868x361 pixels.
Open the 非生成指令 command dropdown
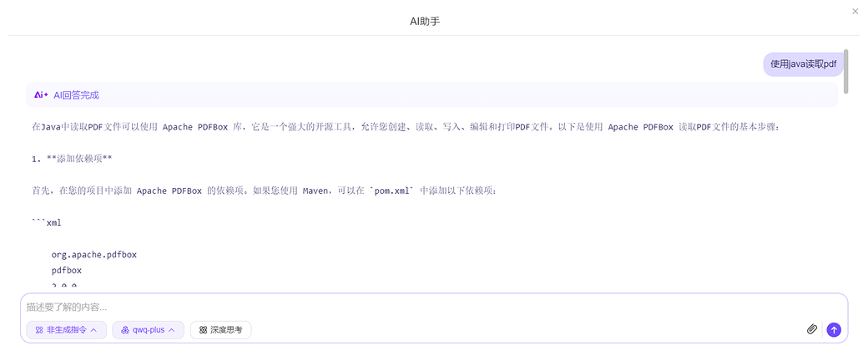[66, 330]
